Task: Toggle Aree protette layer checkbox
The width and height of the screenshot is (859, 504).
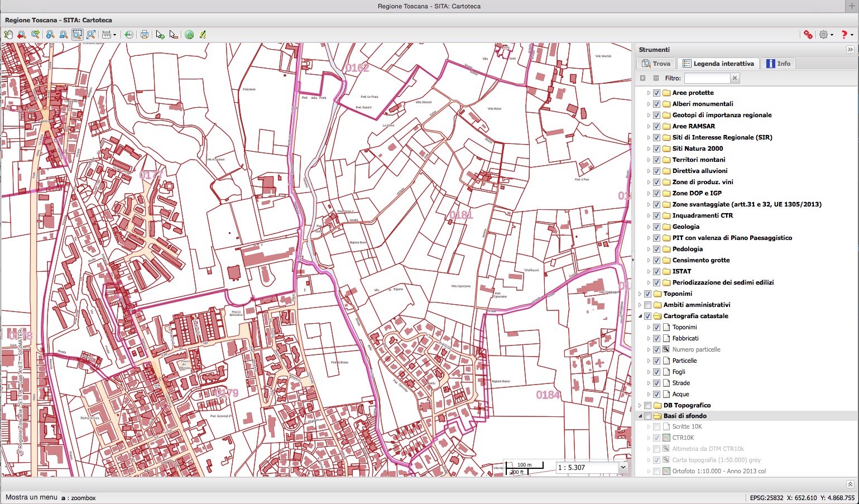Action: 657,93
